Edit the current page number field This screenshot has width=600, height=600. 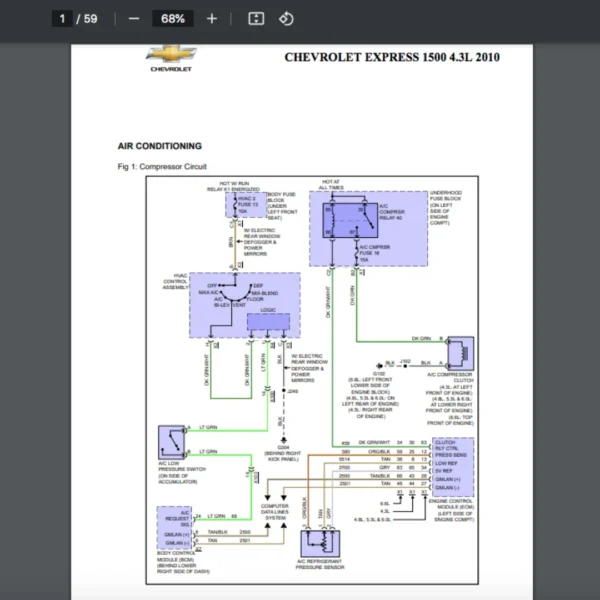[x=62, y=18]
